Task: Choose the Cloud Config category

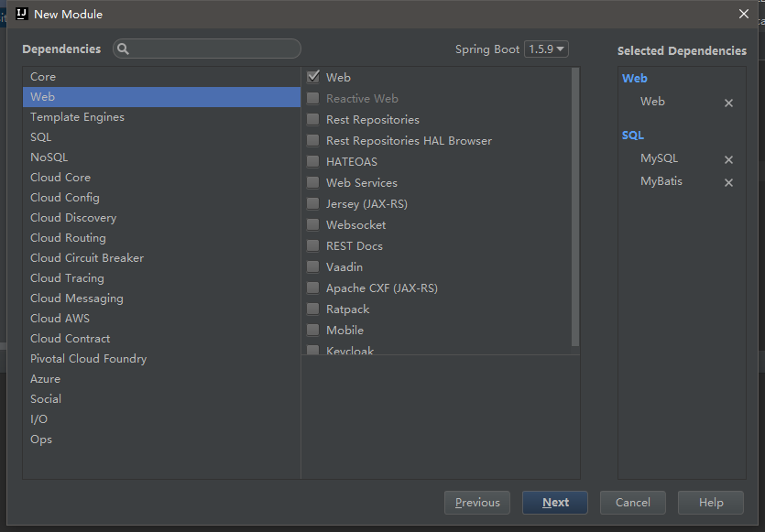Action: coord(161,198)
